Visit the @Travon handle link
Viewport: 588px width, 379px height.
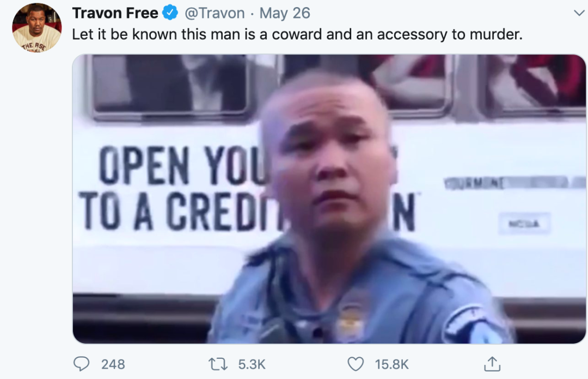click(x=215, y=13)
